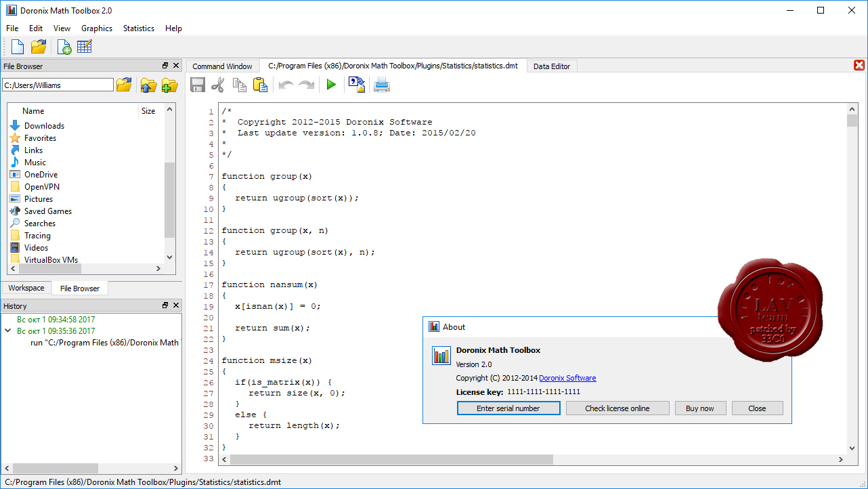868x489 pixels.
Task: Click Enter serial number button
Action: click(508, 408)
